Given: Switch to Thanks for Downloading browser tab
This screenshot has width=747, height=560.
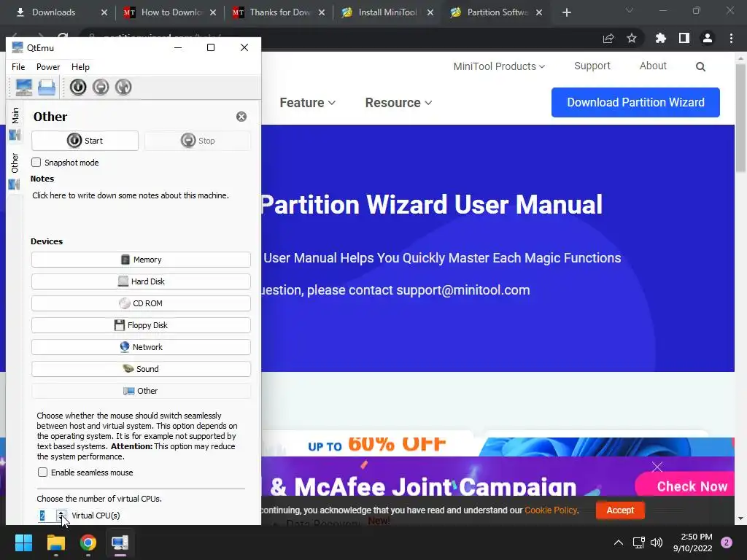Looking at the screenshot, I should pyautogui.click(x=279, y=12).
